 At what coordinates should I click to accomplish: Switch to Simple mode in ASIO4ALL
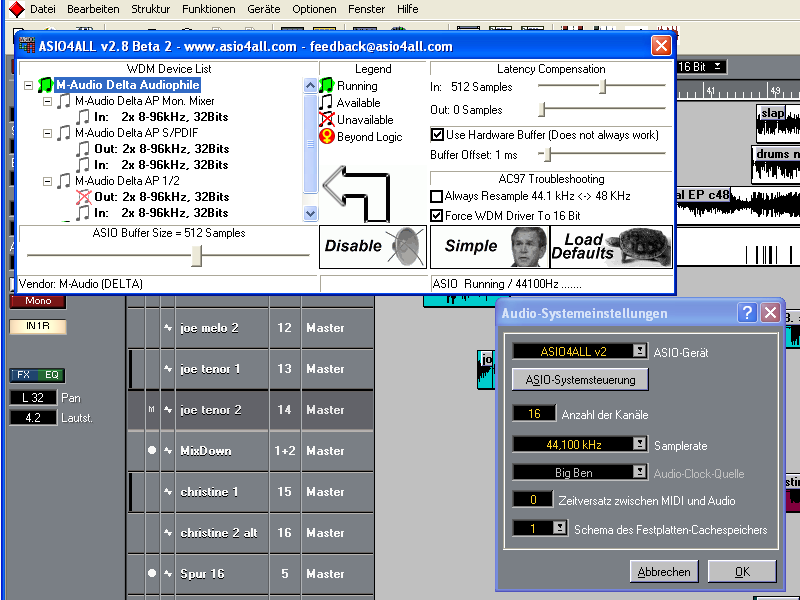coord(490,247)
